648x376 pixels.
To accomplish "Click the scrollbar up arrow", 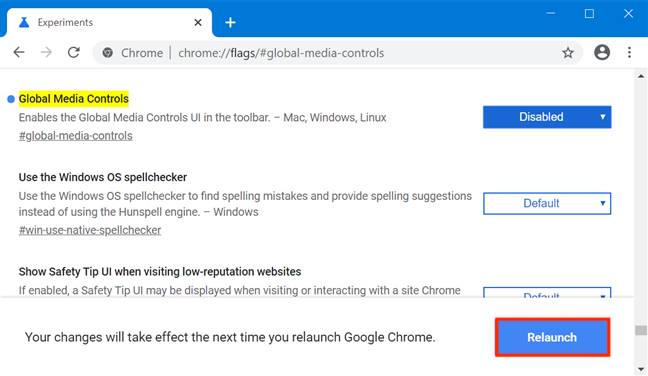I will click(x=641, y=76).
